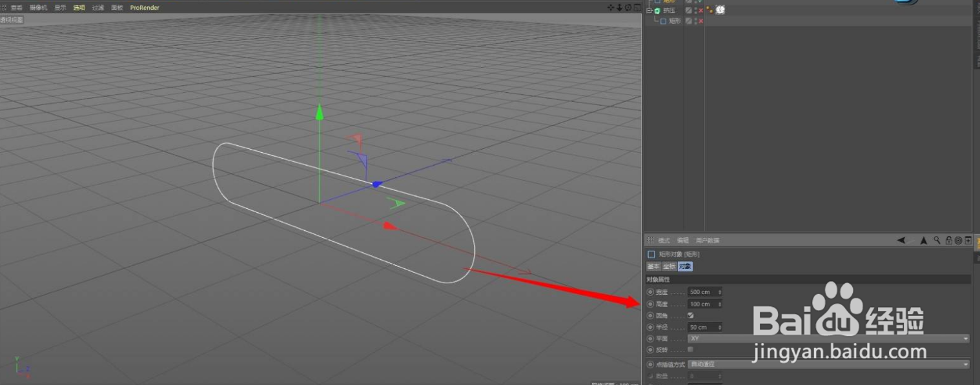980x385 pixels.
Task: Open the 面板 menu
Action: (117, 8)
